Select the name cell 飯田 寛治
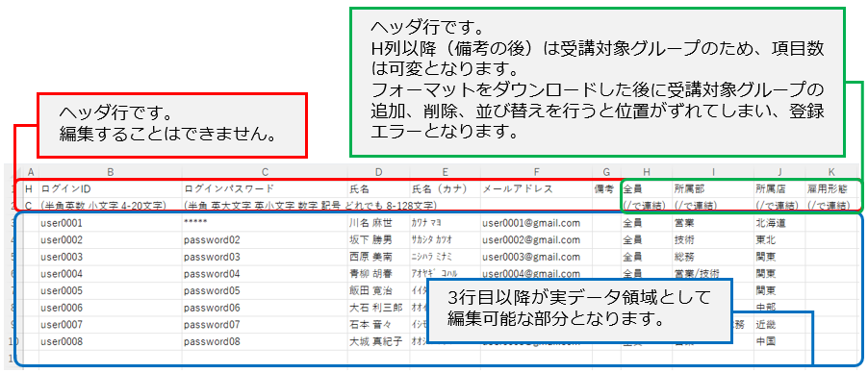 (378, 290)
